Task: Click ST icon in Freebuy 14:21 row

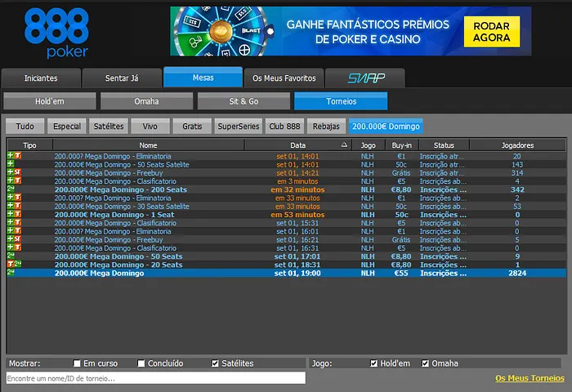Action: coord(17,172)
